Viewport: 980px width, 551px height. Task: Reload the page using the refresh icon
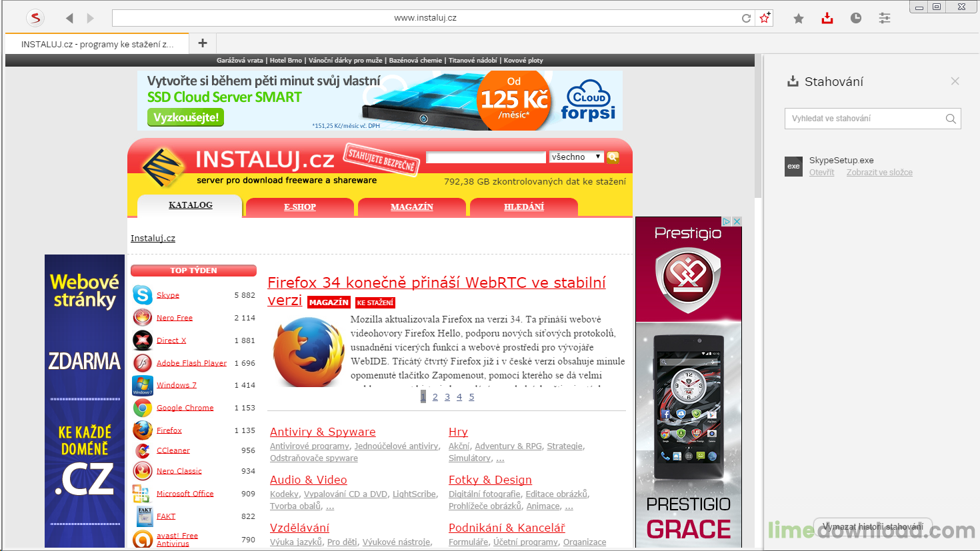[x=747, y=18]
